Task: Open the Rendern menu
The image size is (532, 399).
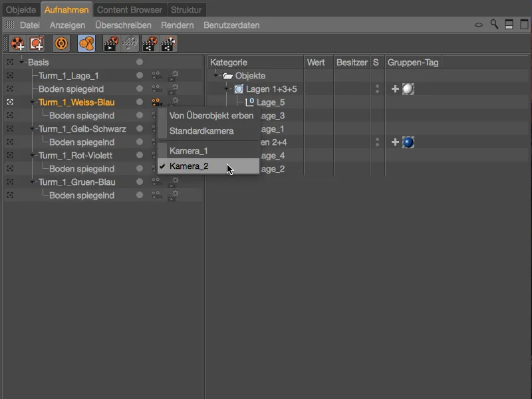Action: click(177, 25)
